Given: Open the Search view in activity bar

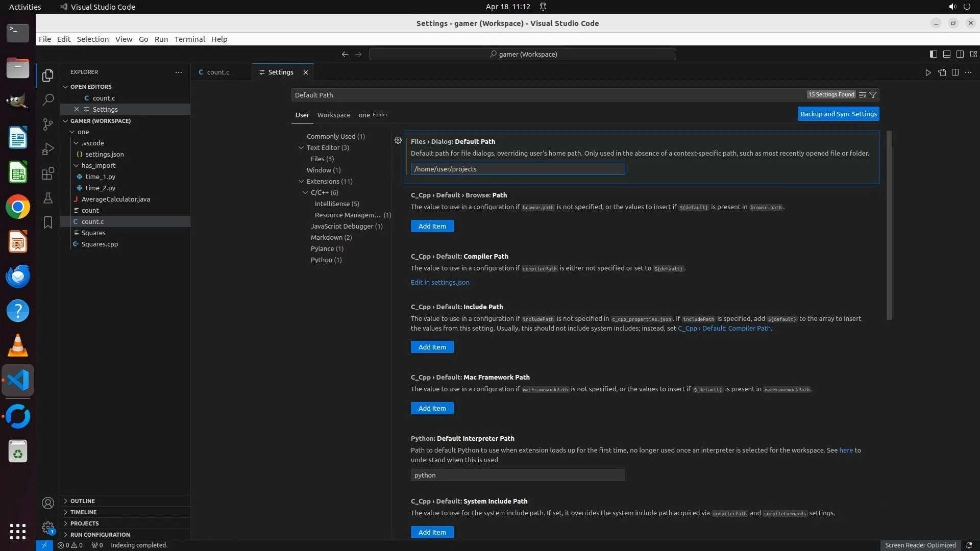Looking at the screenshot, I should pos(47,99).
